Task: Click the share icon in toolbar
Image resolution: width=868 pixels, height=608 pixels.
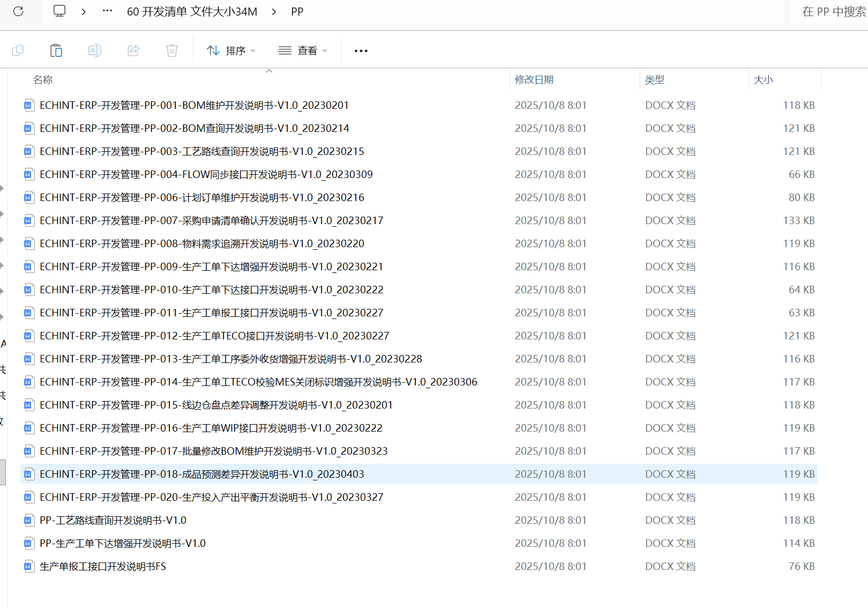Action: (x=133, y=50)
